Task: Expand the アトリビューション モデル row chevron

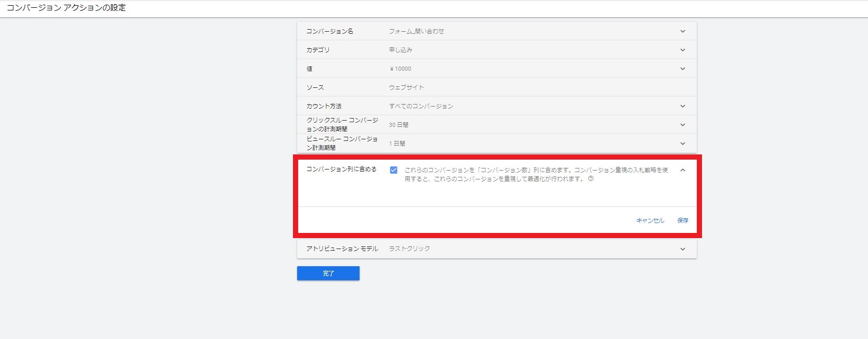Action: (x=683, y=249)
